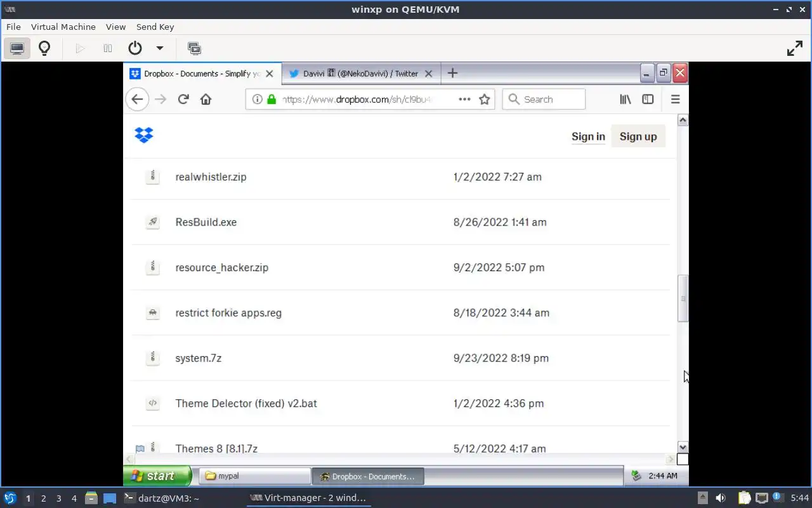The width and height of the screenshot is (812, 508).
Task: Open the page actions three-dots menu
Action: [464, 99]
